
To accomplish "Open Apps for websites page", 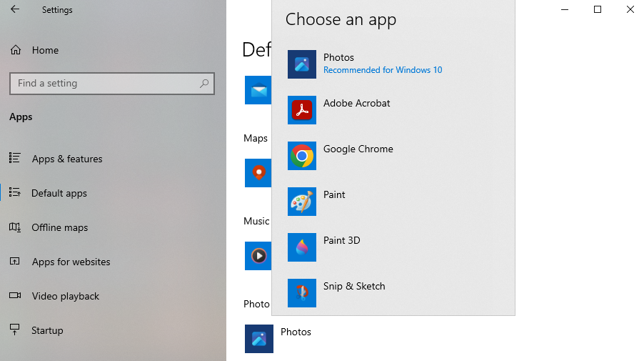I will coord(71,262).
